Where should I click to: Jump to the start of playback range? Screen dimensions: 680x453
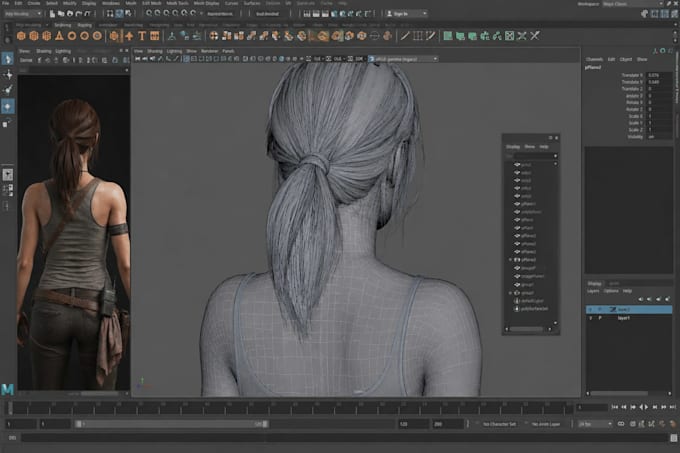(615, 407)
